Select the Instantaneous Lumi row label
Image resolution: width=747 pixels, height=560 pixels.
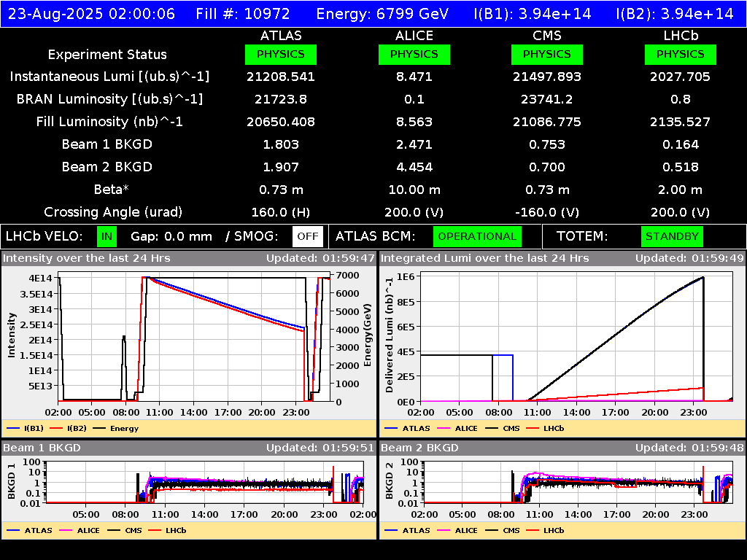click(109, 77)
